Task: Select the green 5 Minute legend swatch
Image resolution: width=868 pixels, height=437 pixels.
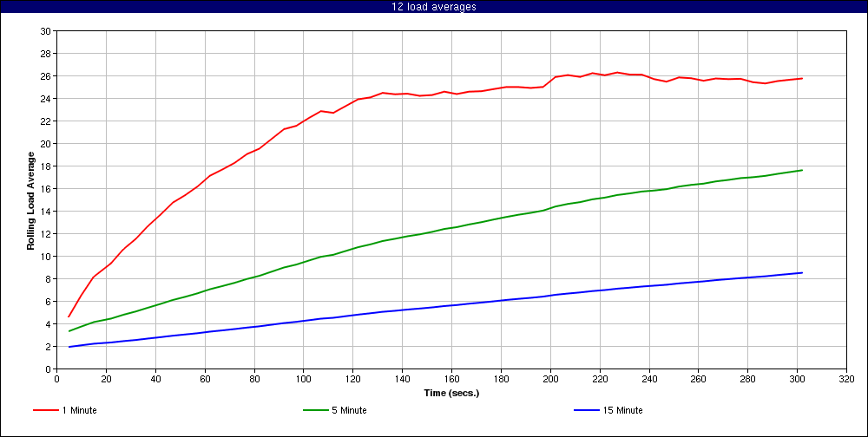Action: click(317, 410)
